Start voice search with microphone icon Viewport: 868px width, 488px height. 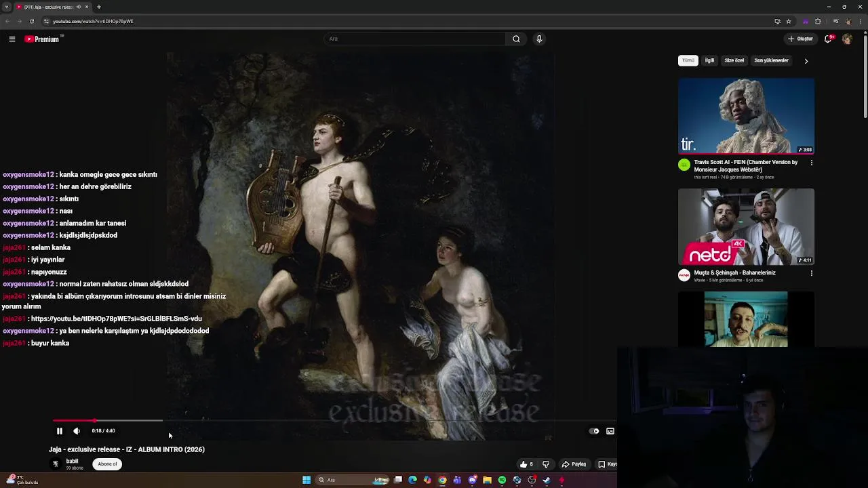(539, 39)
